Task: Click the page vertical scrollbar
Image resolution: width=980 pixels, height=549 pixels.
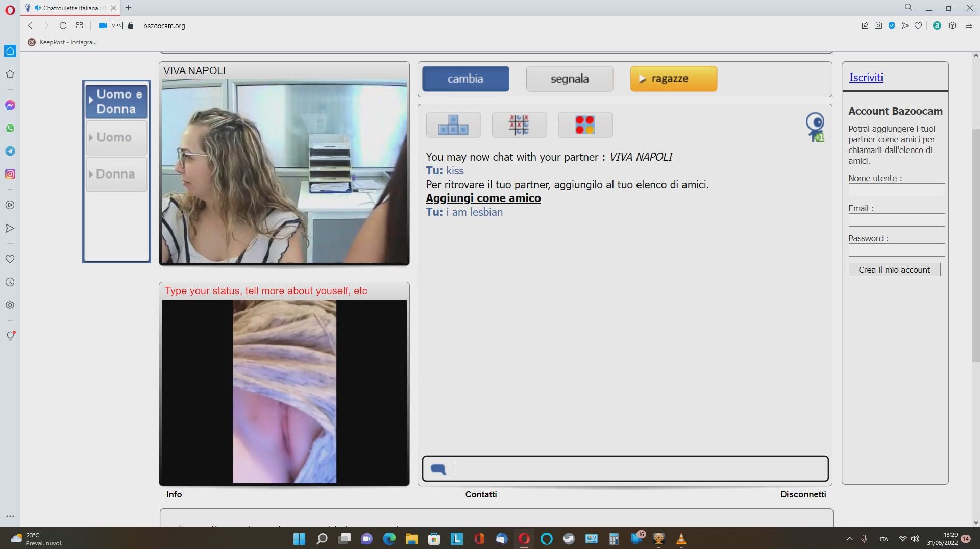Action: 976,245
